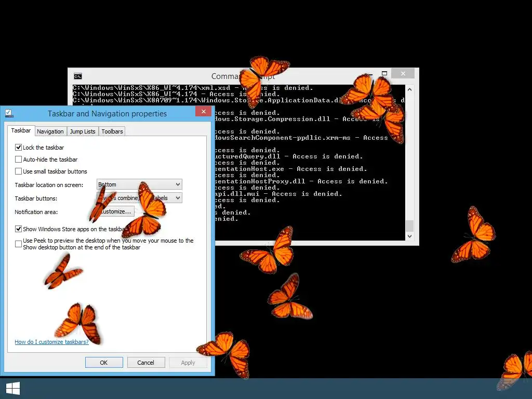Click the Cancel button

click(146, 362)
